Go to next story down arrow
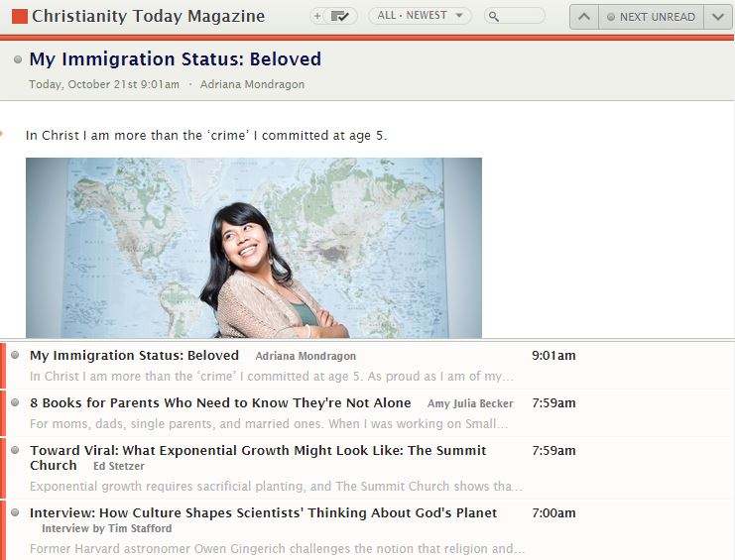The width and height of the screenshot is (735, 560). click(x=718, y=17)
